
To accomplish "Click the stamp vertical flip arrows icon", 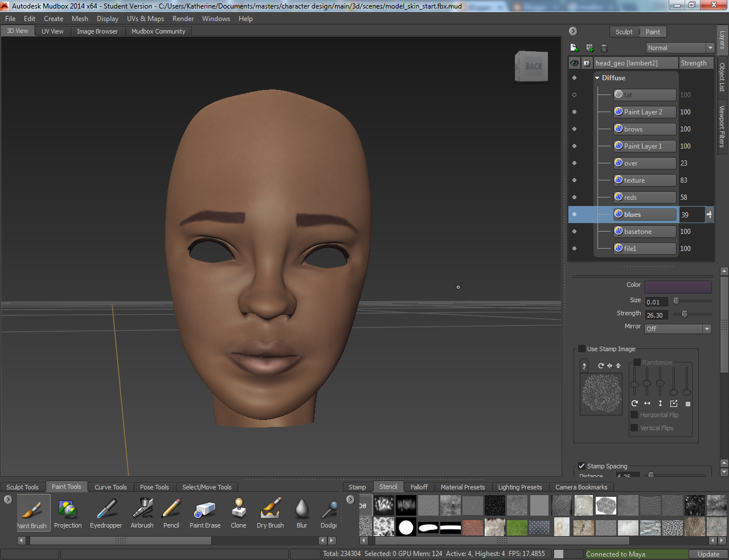I will pyautogui.click(x=618, y=365).
